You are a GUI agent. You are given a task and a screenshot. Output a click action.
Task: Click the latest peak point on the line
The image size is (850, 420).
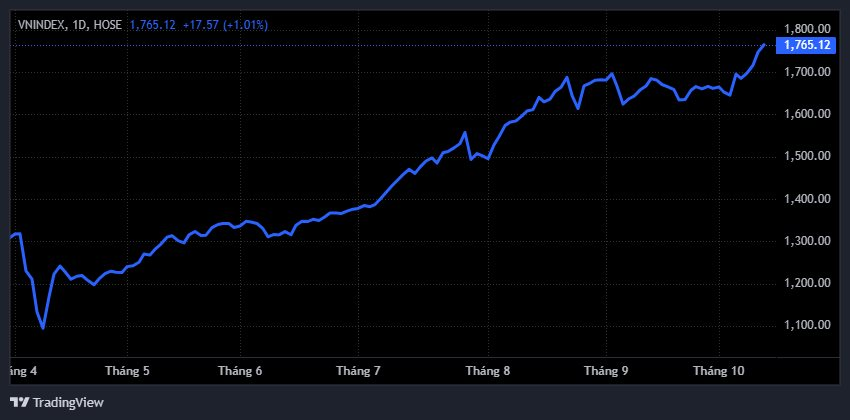(764, 45)
